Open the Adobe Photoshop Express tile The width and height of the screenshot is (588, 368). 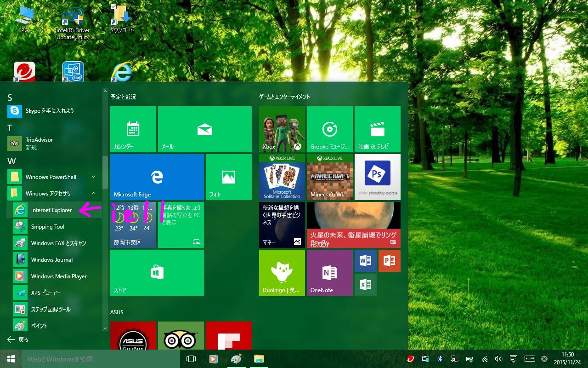(x=378, y=177)
